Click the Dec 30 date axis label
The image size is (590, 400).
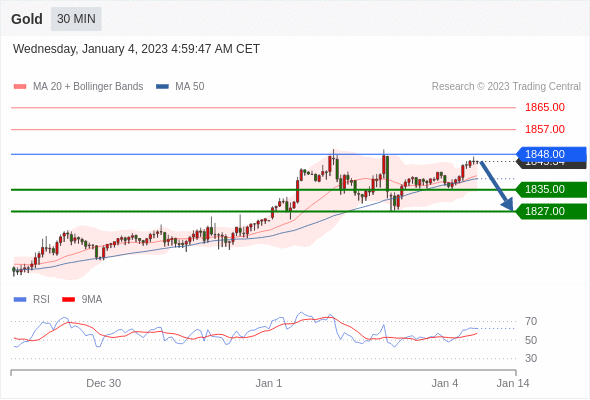(x=103, y=383)
